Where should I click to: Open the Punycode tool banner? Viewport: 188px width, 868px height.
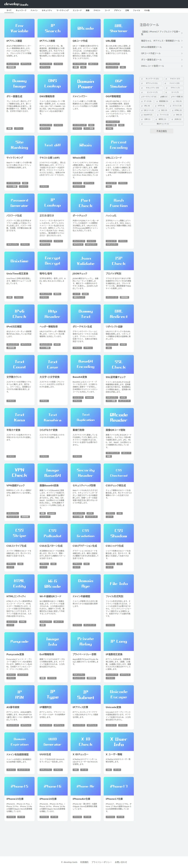19,642
